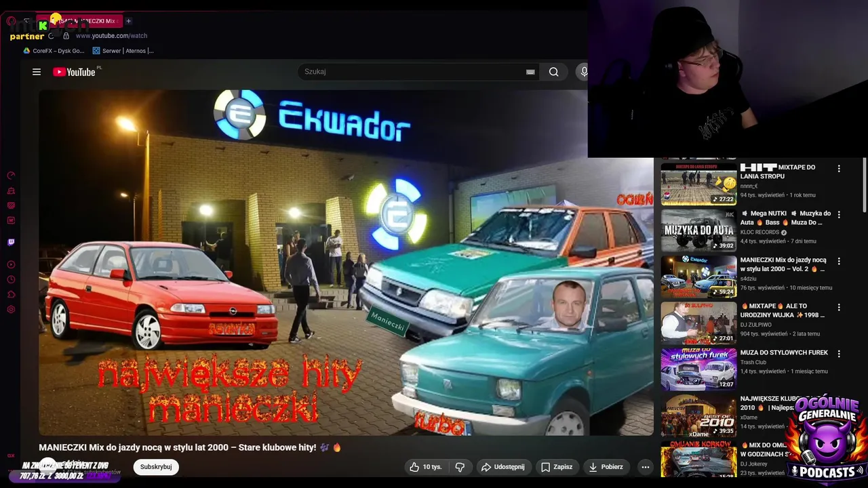Open options menu for URODZINY WUJKA video
The height and width of the screenshot is (488, 868).
[839, 307]
